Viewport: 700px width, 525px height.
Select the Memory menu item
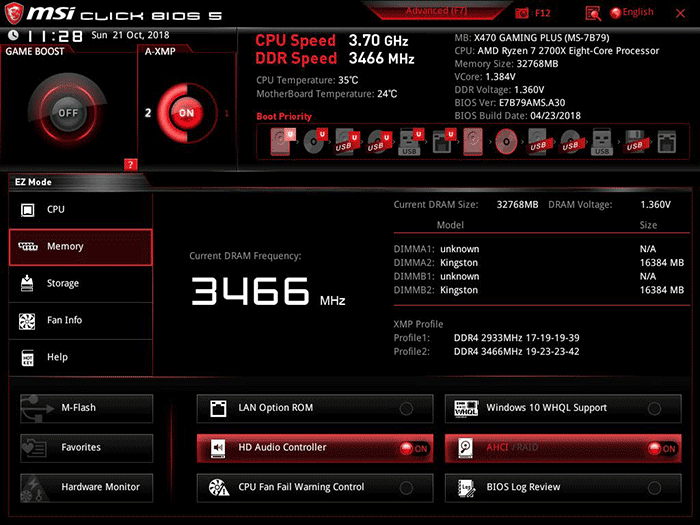(x=80, y=247)
